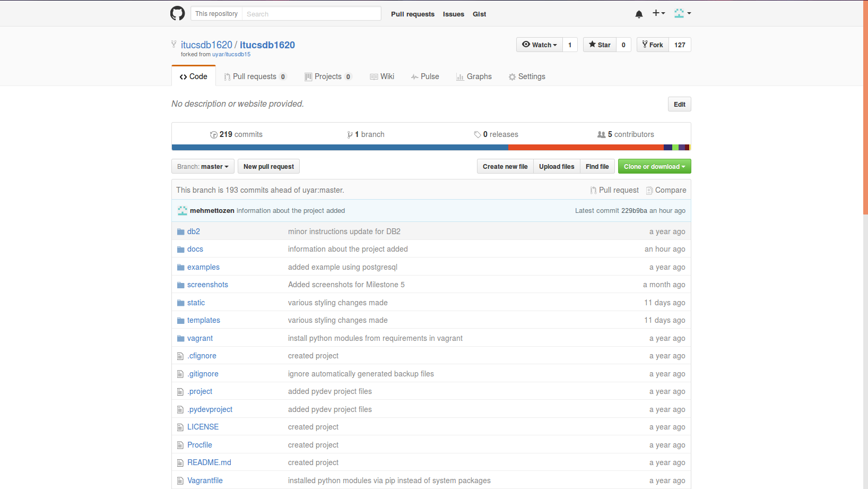The width and height of the screenshot is (868, 489).
Task: Click the .project file icon
Action: [180, 392]
